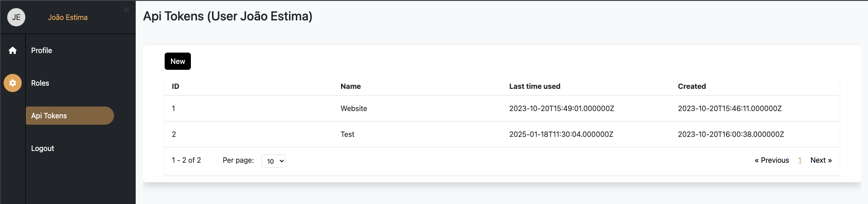Go to the Previous page
Image resolution: width=868 pixels, height=204 pixels.
click(x=772, y=160)
